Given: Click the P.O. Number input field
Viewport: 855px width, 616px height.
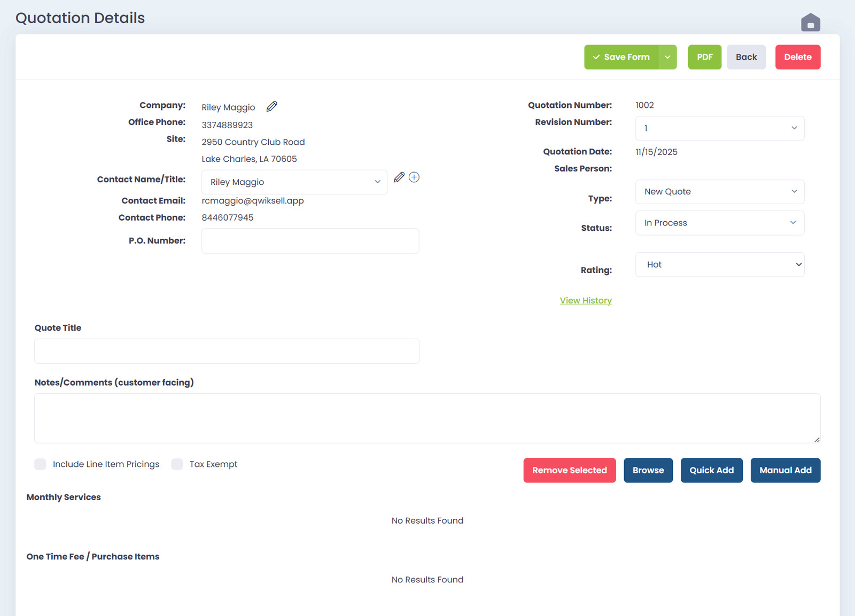Looking at the screenshot, I should 310,241.
